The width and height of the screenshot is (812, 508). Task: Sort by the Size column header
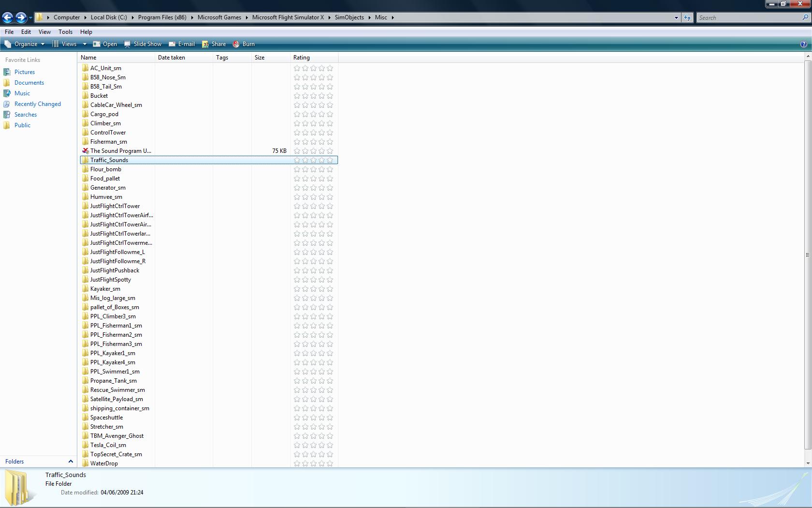pyautogui.click(x=271, y=58)
